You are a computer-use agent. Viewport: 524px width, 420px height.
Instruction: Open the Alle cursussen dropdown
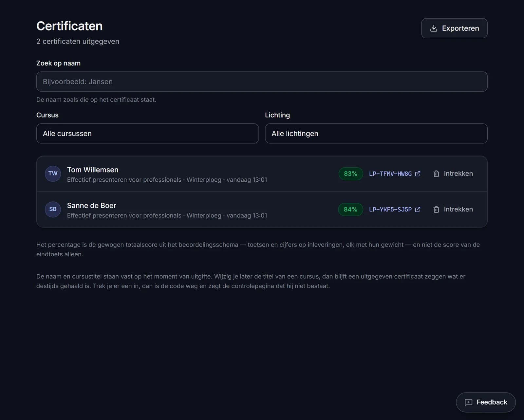[x=147, y=134]
